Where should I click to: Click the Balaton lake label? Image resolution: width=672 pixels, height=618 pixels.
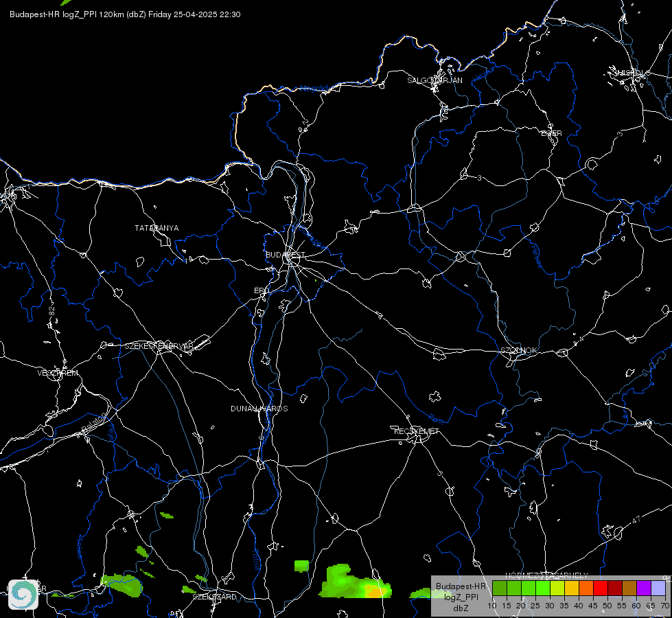point(94,422)
